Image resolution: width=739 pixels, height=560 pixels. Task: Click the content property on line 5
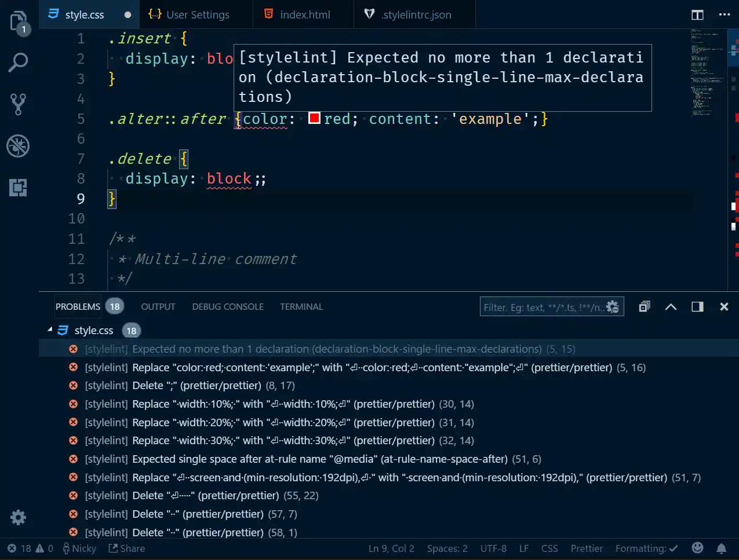coord(400,119)
